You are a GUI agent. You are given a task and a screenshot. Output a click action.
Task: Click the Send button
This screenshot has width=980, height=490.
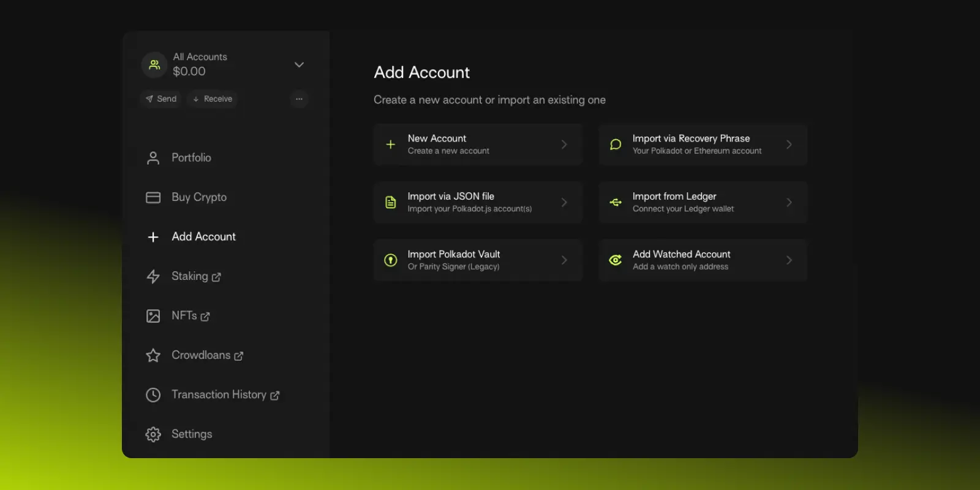pyautogui.click(x=161, y=99)
